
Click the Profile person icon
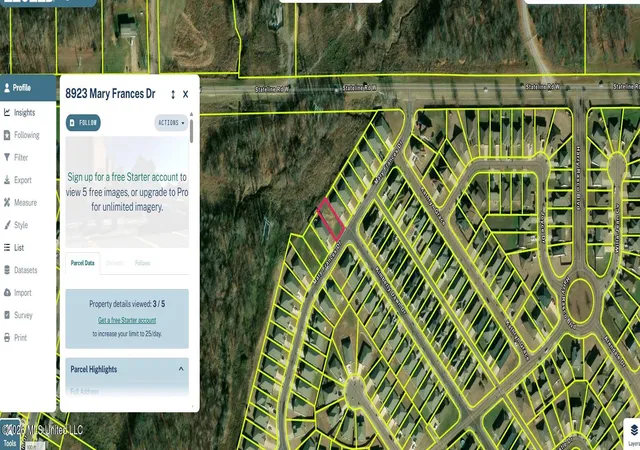[7, 87]
